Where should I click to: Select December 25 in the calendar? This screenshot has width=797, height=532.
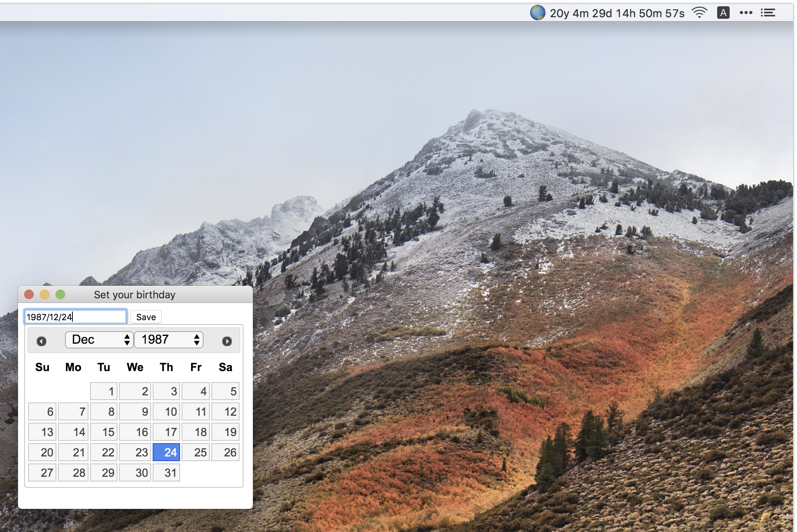click(196, 452)
